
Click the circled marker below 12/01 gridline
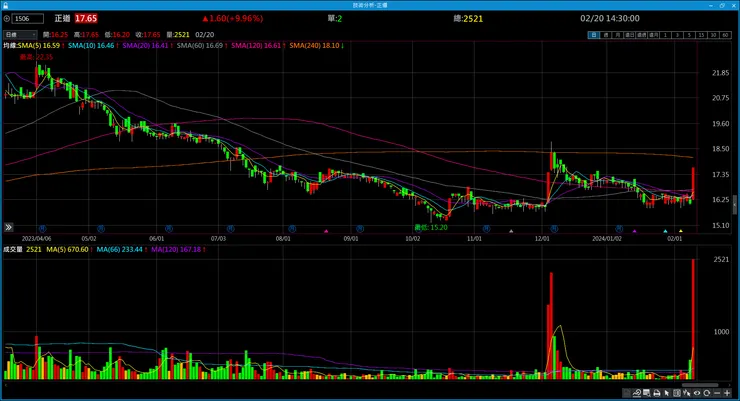click(x=555, y=229)
